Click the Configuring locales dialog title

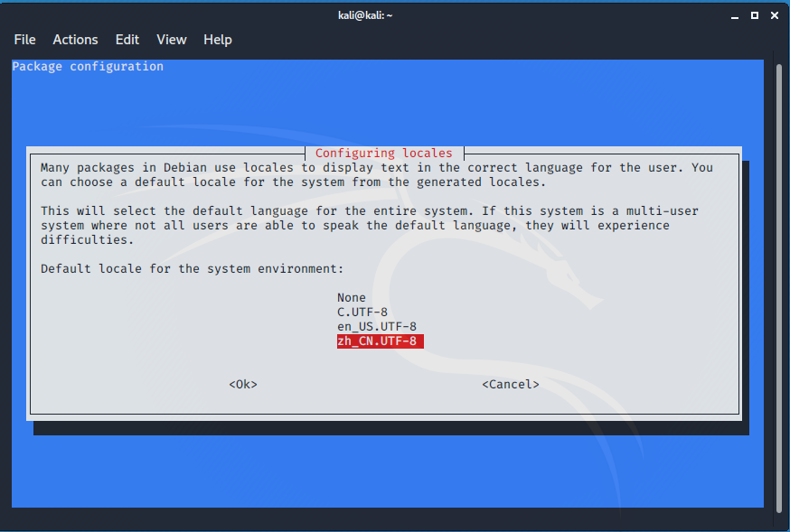pyautogui.click(x=384, y=153)
